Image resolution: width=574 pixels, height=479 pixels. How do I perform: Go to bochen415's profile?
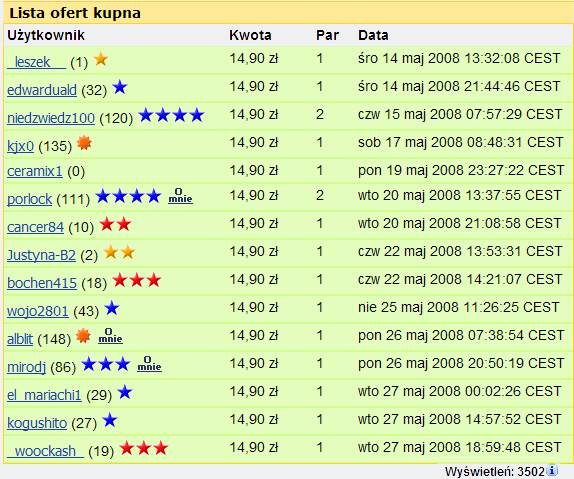click(x=42, y=283)
